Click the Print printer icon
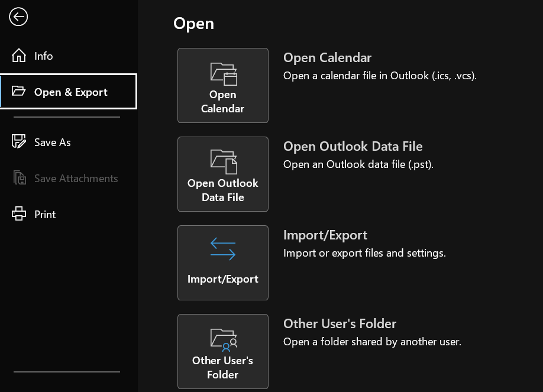The image size is (543, 392). point(19,213)
